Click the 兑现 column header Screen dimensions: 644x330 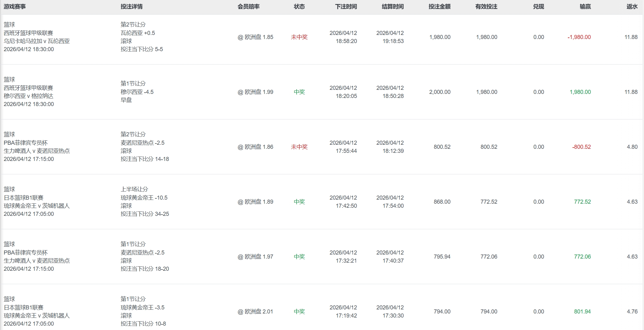538,7
